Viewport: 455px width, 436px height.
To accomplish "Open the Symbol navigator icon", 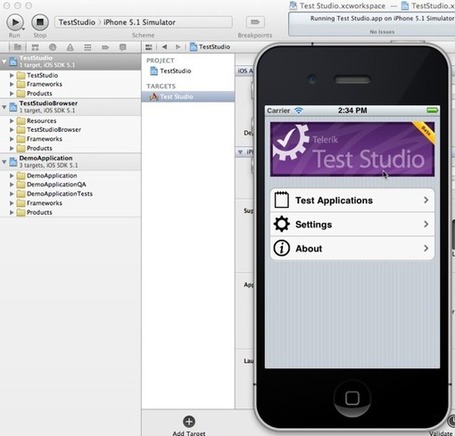I will pyautogui.click(x=35, y=47).
